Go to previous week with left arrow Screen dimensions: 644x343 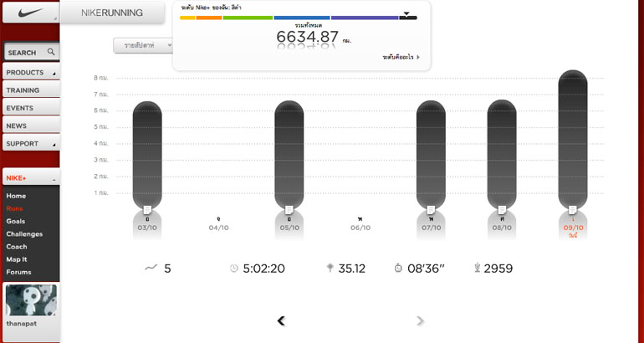[281, 320]
